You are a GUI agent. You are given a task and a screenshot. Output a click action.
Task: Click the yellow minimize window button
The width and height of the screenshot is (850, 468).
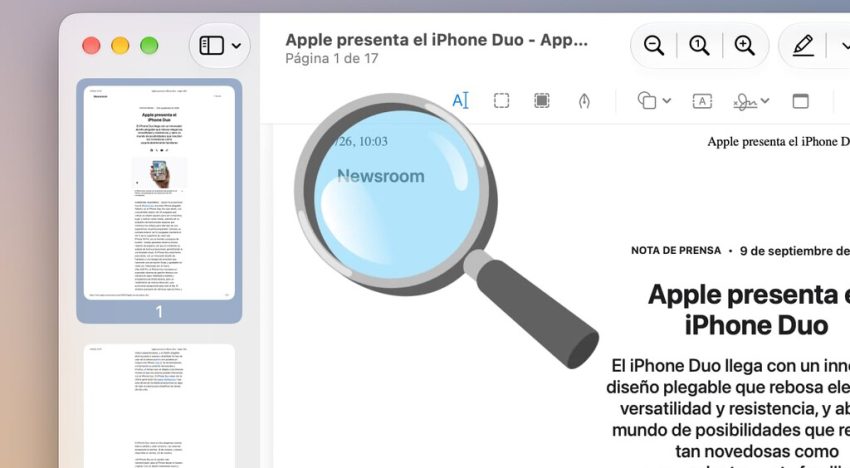point(120,46)
